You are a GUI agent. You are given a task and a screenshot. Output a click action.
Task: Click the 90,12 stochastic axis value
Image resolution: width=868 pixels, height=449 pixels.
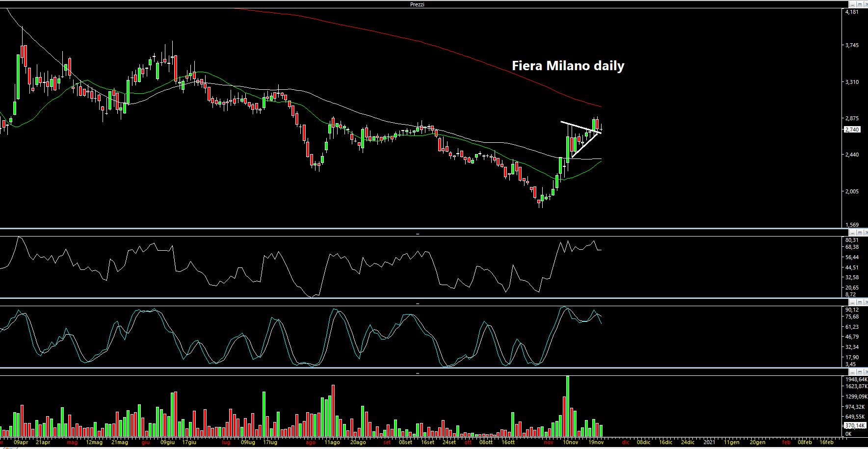point(852,310)
